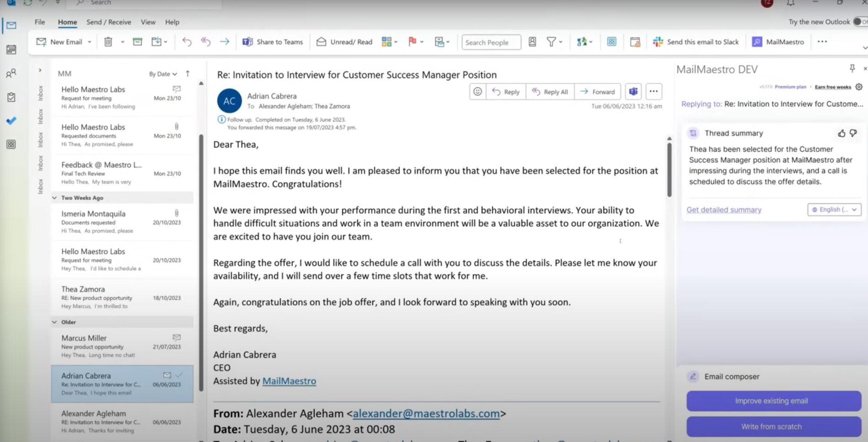This screenshot has width=868, height=442.
Task: Open the Move to folder dropdown
Action: (x=159, y=42)
